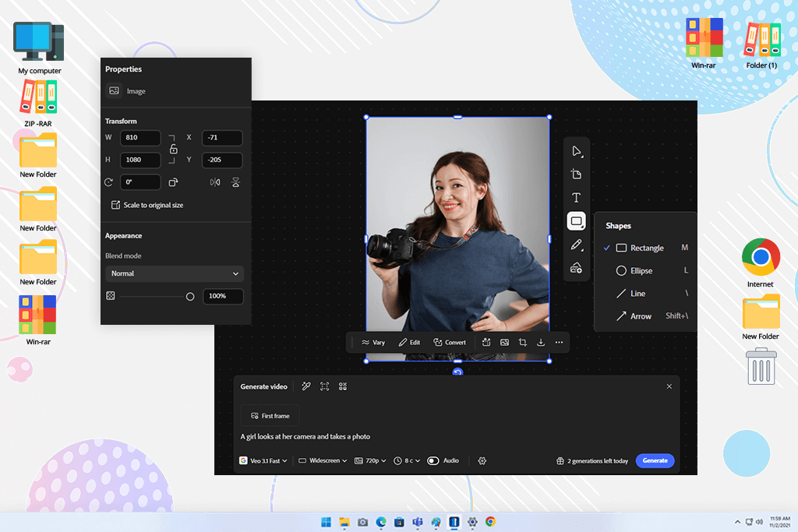The image size is (798, 532).
Task: Open the add media tool at toolbar bottom
Action: click(576, 268)
